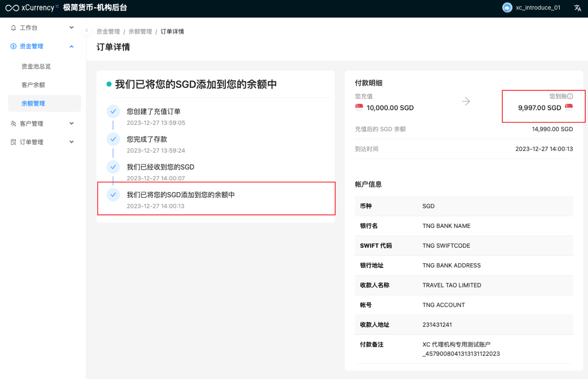Image resolution: width=588 pixels, height=379 pixels.
Task: Click the timestamp 2023-12-27 13:59:24
Action: click(156, 151)
